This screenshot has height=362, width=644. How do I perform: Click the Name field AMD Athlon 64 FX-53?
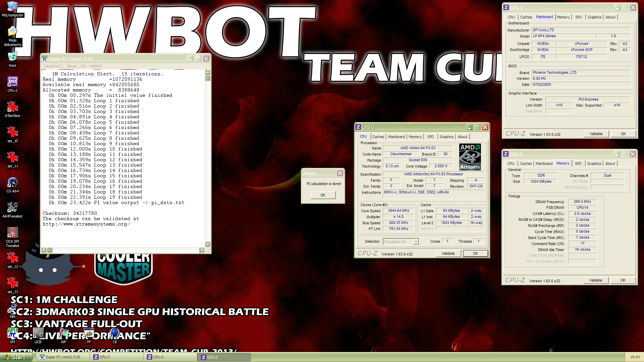tap(418, 148)
